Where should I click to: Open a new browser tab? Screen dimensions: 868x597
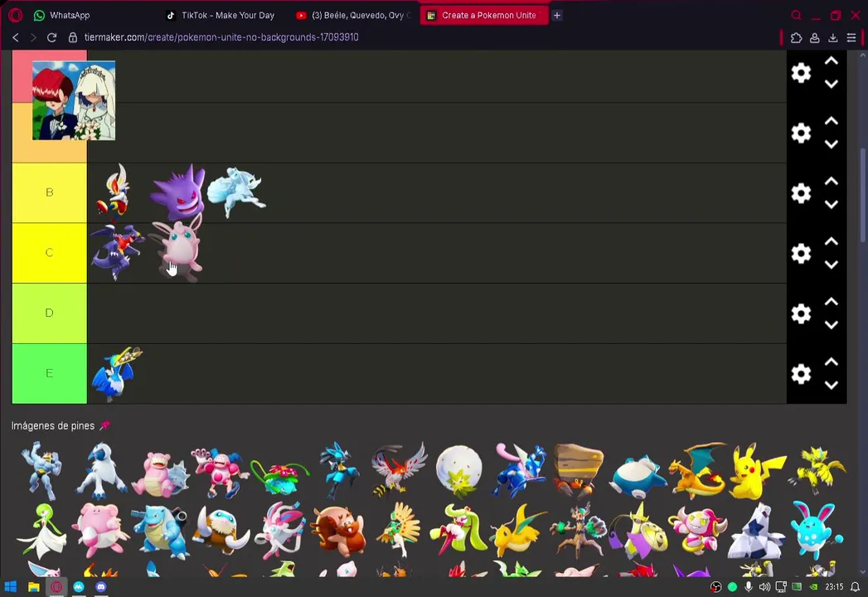[x=557, y=16]
